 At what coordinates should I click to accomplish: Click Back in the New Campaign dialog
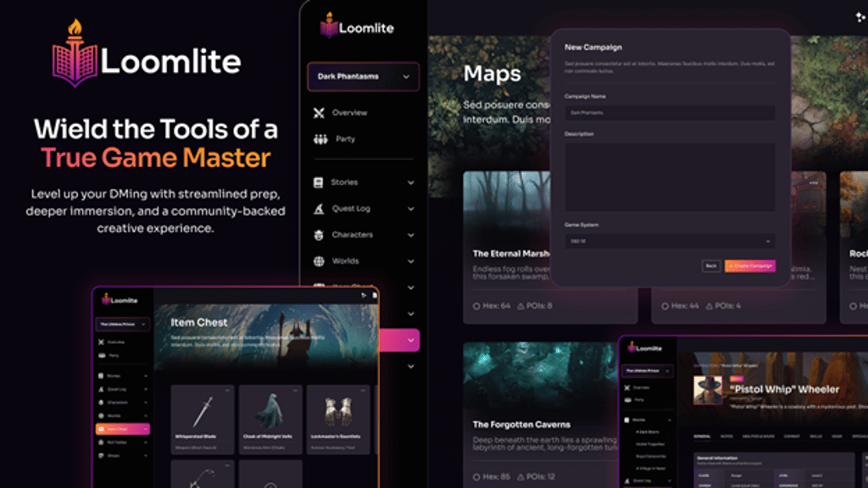(x=710, y=265)
